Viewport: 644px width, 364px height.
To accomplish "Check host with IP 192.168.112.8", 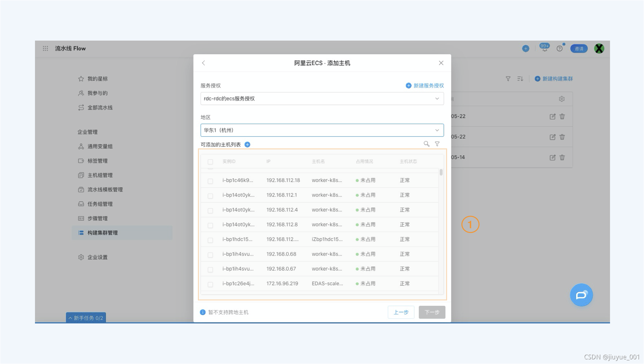I will point(210,225).
